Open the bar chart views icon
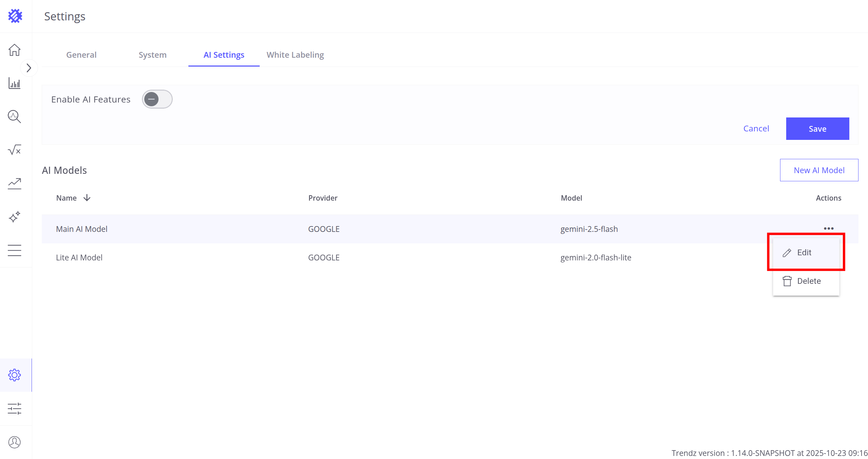 click(x=15, y=83)
